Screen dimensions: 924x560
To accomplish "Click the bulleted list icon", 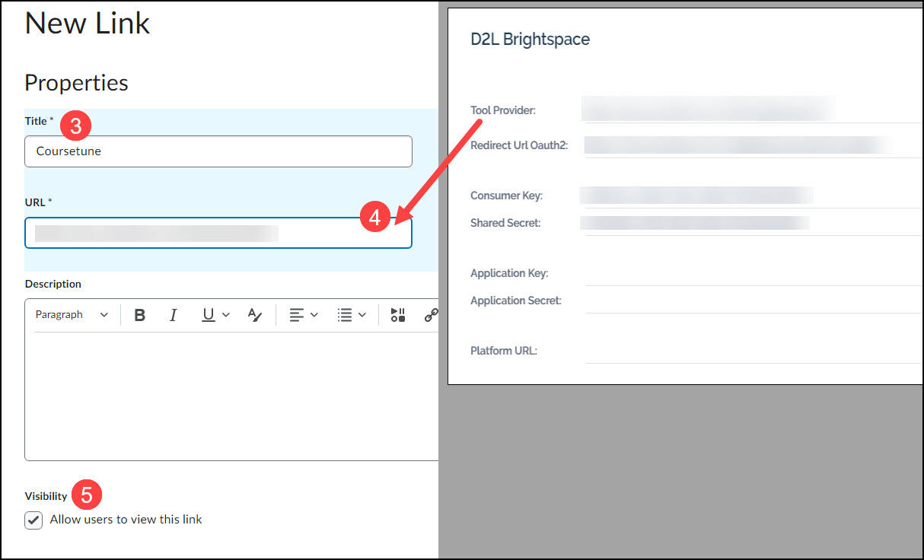I will tap(345, 315).
